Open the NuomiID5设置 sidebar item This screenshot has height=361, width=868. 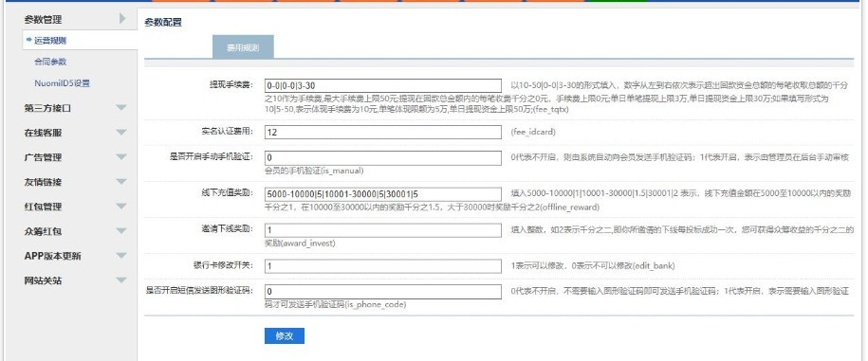(62, 83)
